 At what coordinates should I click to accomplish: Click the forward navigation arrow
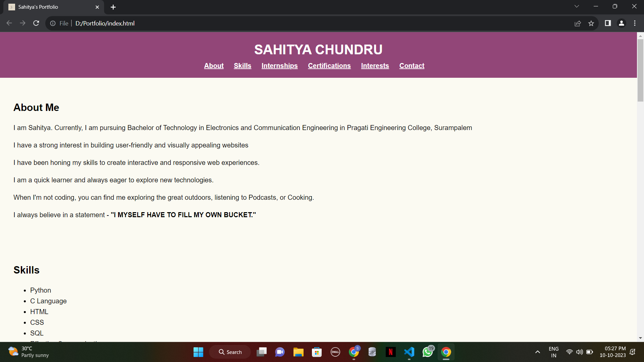pyautogui.click(x=22, y=23)
